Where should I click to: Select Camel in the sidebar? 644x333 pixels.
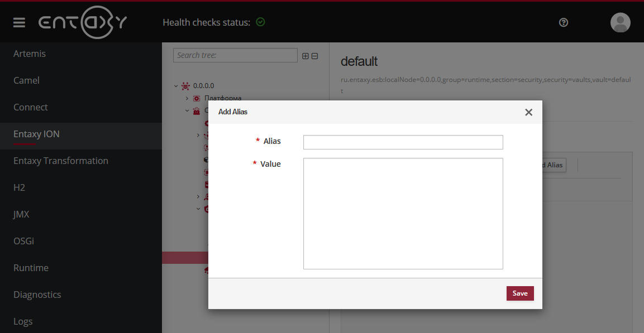coord(26,80)
